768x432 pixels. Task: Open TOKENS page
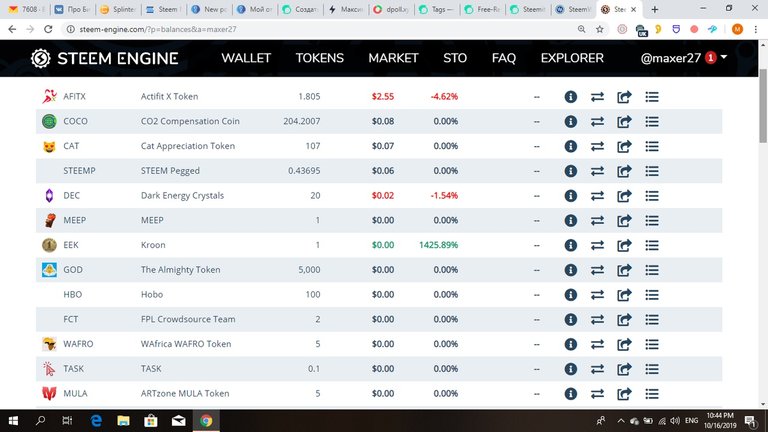319,58
